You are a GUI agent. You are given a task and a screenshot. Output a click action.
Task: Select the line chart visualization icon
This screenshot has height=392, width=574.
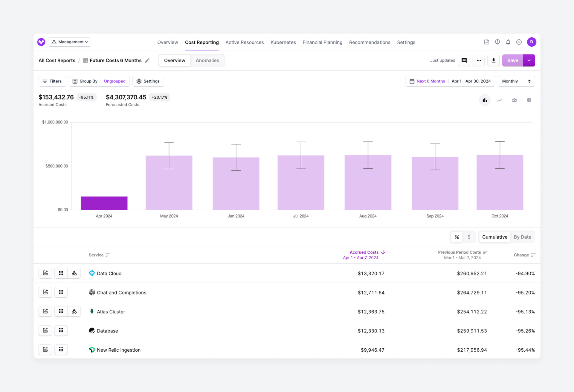[x=500, y=100]
